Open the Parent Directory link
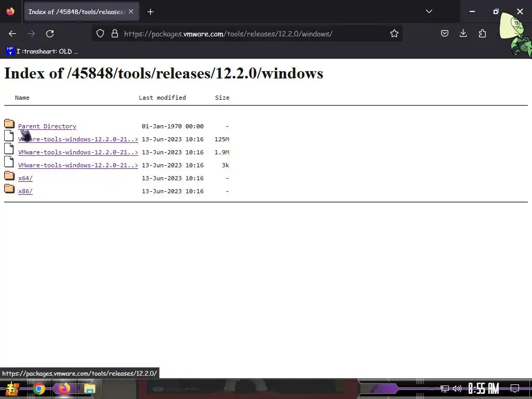Viewport: 532px width, 399px height. point(47,126)
